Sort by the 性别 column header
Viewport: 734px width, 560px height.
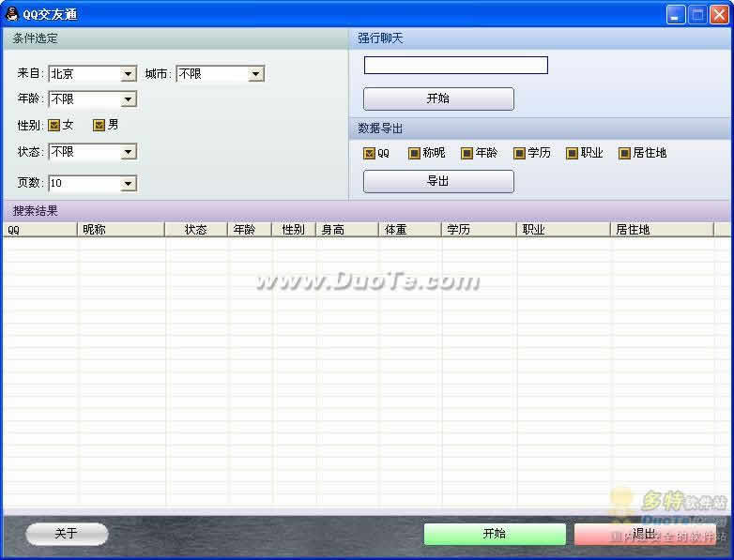(294, 230)
